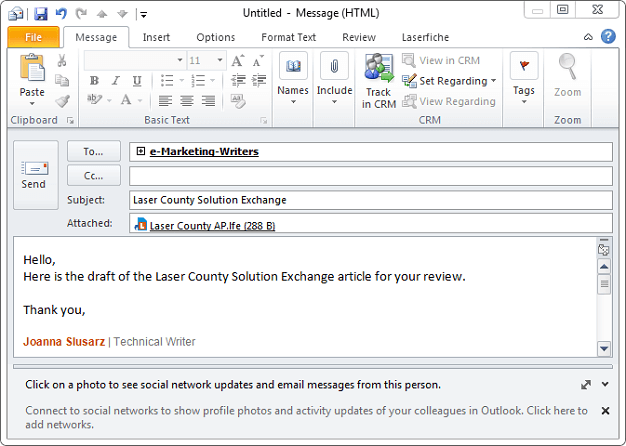Click the To... button

(x=93, y=151)
